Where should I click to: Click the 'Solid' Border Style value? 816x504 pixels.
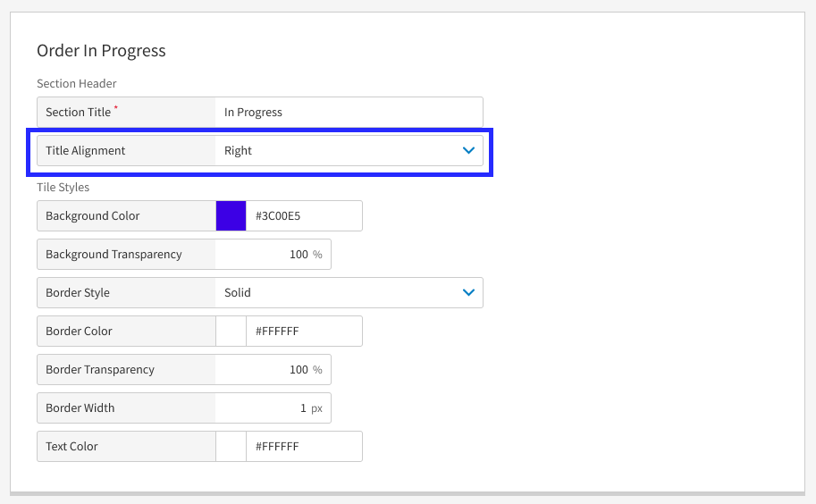tap(238, 293)
